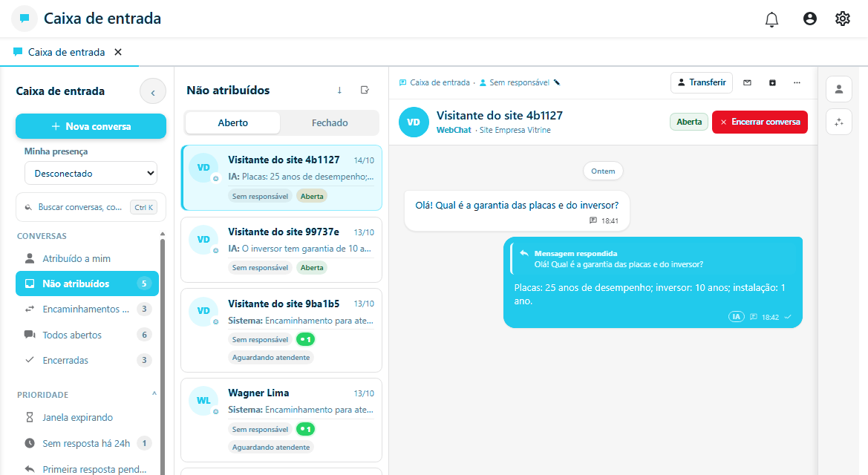Viewport: 868px width, 475px height.
Task: Open Atribuído a mim conversations
Action: pyautogui.click(x=87, y=258)
